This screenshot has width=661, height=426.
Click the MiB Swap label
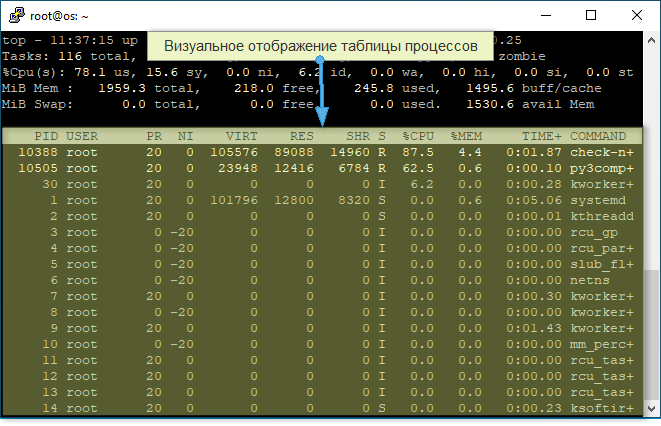[37, 104]
